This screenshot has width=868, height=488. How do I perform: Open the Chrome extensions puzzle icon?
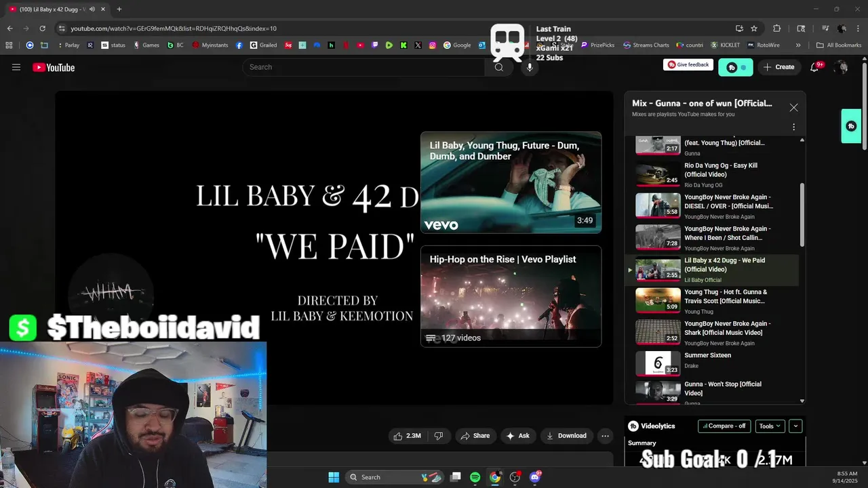pyautogui.click(x=777, y=28)
